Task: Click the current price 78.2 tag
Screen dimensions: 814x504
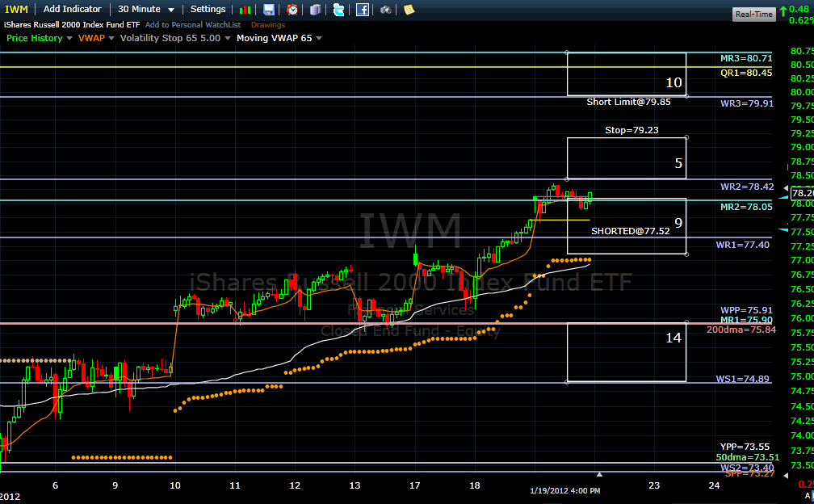Action: (802, 193)
